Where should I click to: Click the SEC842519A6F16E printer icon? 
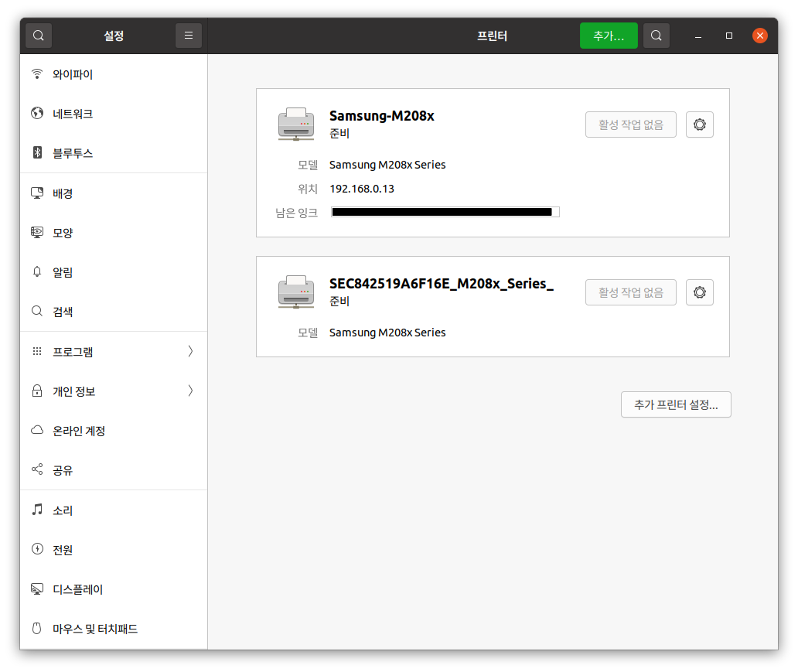tap(296, 292)
